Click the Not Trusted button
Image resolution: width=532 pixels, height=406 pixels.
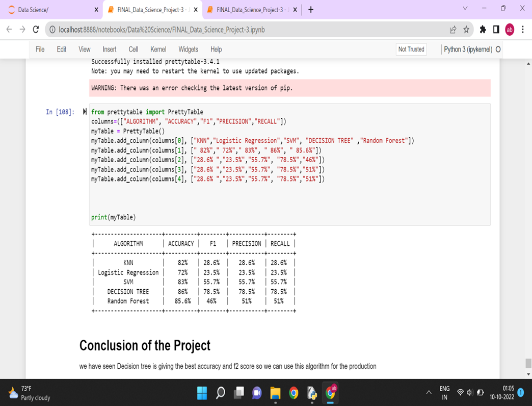pos(411,49)
